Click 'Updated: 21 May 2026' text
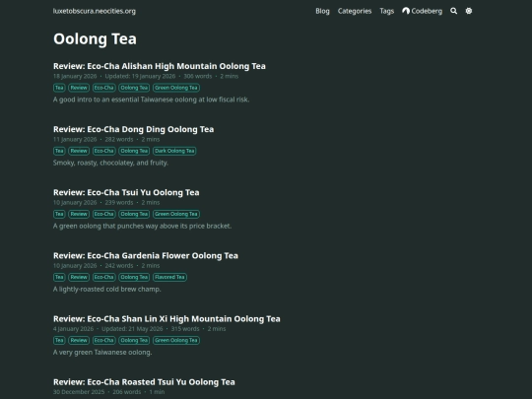Viewport: 532px width, 399px height. [132, 329]
